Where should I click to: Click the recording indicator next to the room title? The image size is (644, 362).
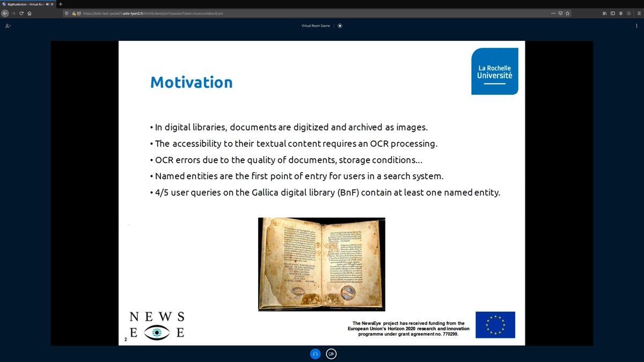point(340,25)
